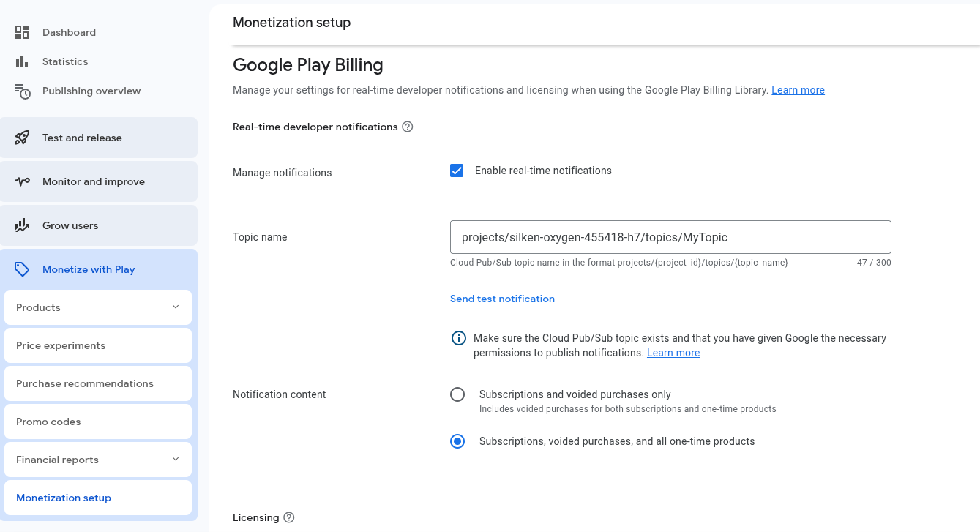
Task: Select Subscriptions and voided purchases only
Action: click(457, 395)
